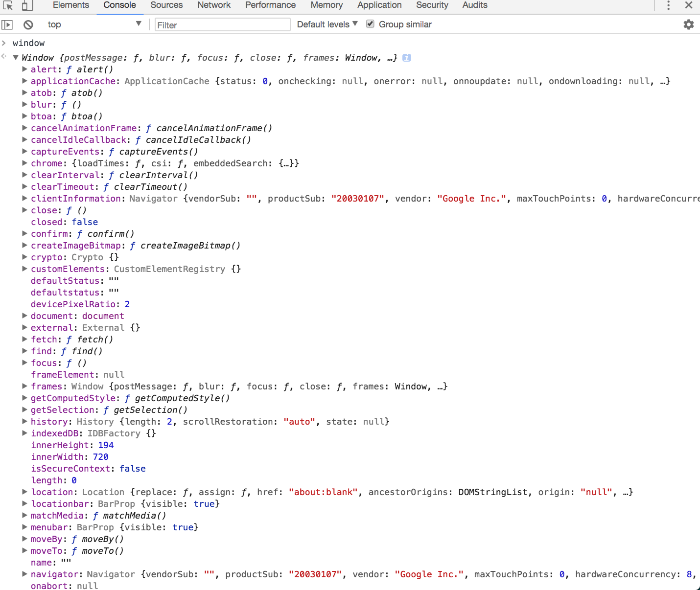Toggle the device toolbar icon
Viewport: 700px width, 590px height.
27,5
